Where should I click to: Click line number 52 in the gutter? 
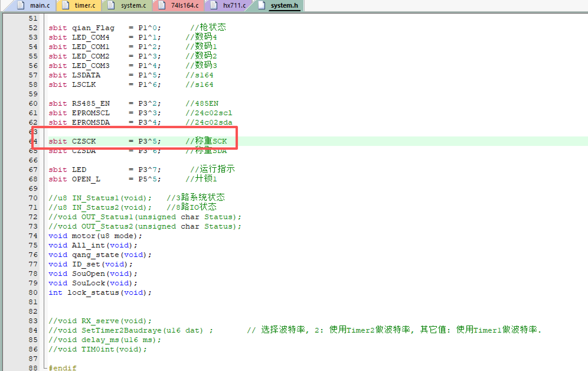(x=33, y=28)
